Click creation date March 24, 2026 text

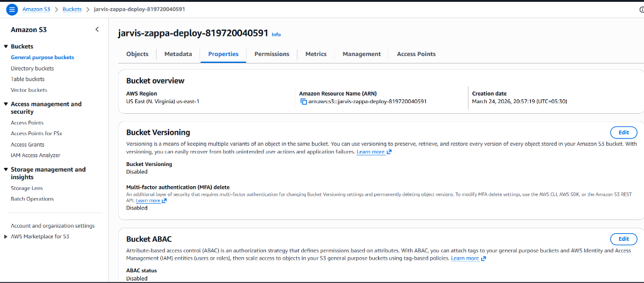(x=519, y=101)
